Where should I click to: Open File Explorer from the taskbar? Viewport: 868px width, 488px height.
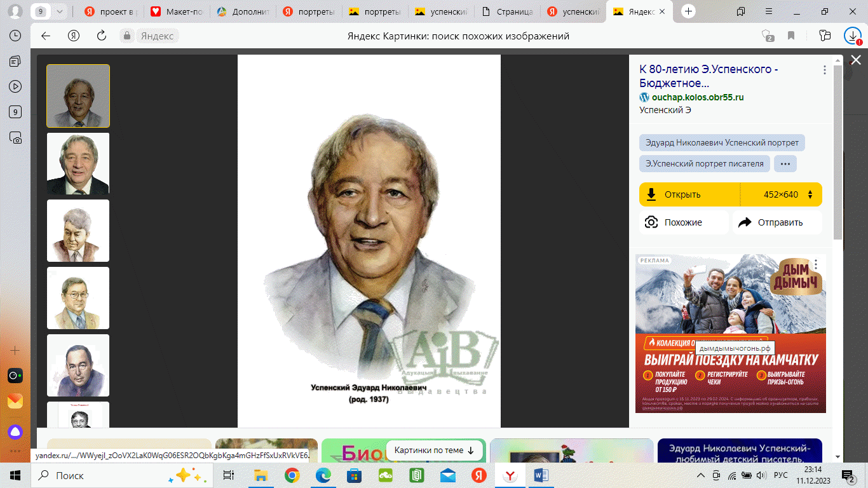(x=261, y=475)
